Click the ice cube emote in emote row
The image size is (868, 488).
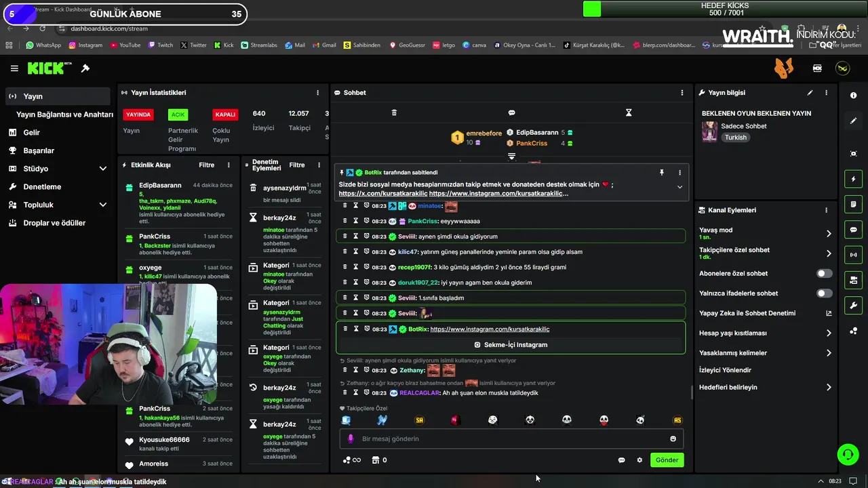click(x=346, y=420)
